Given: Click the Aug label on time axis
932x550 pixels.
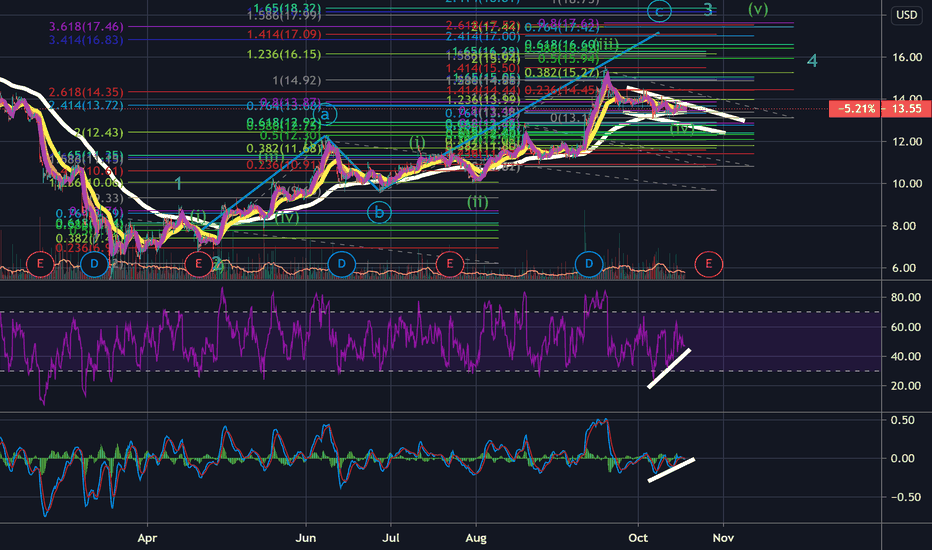Looking at the screenshot, I should [476, 538].
